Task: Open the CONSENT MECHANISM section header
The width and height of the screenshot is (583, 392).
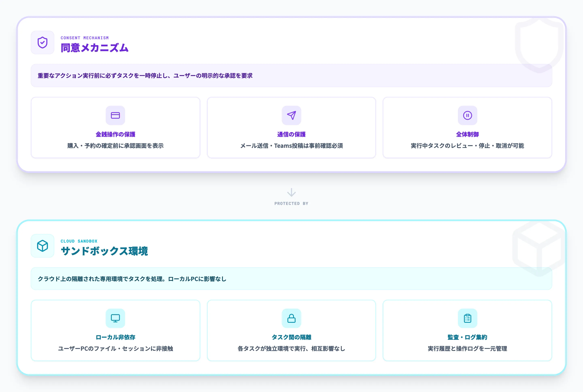Action: [x=85, y=38]
